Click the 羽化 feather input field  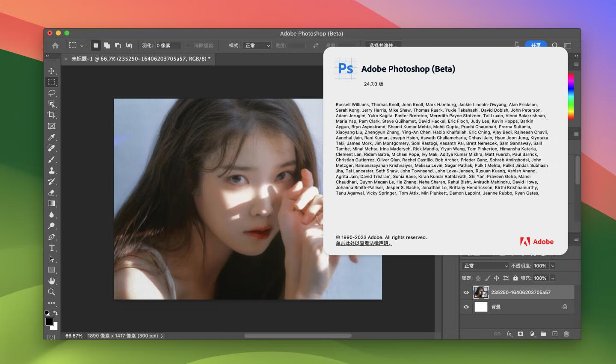pos(169,45)
